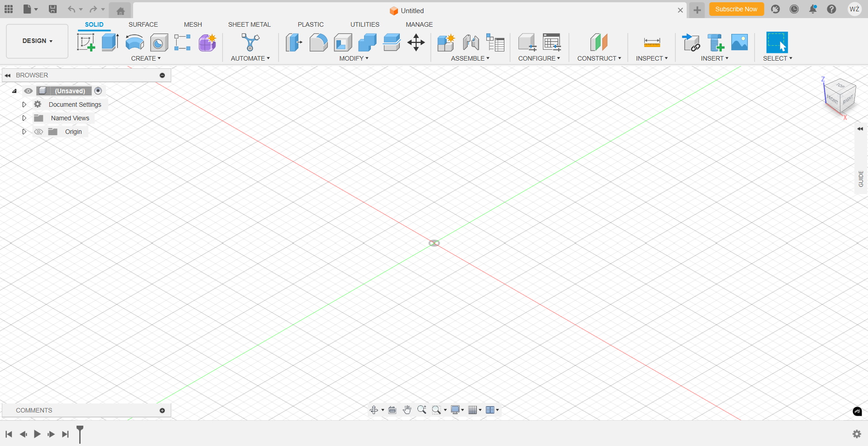The image size is (868, 446).
Task: Select the Configure Model tool
Action: 527,43
